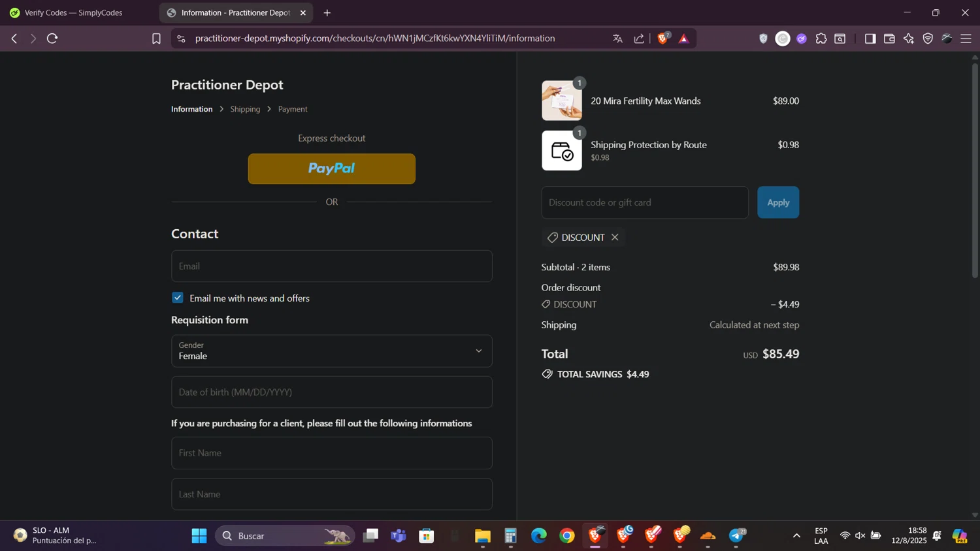Click the ESP LAA language indicator
The height and width of the screenshot is (551, 980).
821,536
